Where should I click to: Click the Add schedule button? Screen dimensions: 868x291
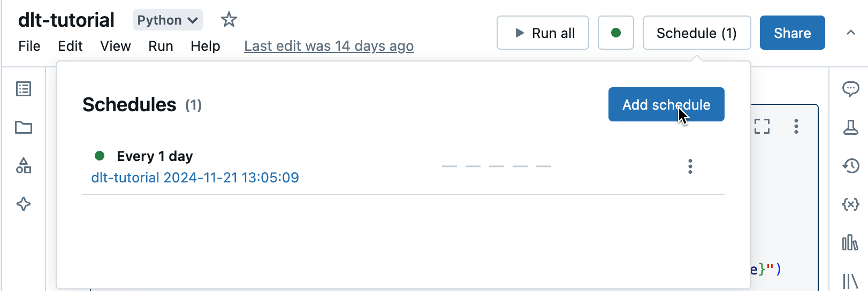click(x=666, y=104)
